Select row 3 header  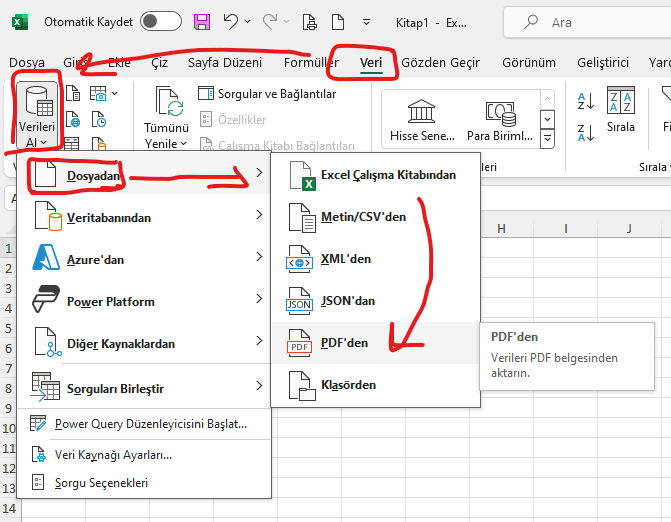[9, 288]
